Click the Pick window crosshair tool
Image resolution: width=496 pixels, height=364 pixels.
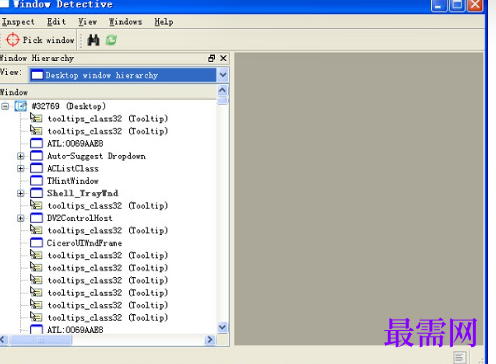click(40, 40)
